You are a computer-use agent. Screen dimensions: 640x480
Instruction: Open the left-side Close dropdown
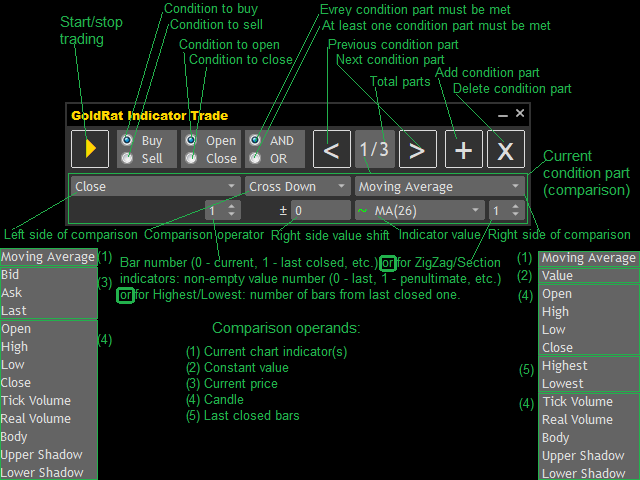click(156, 187)
